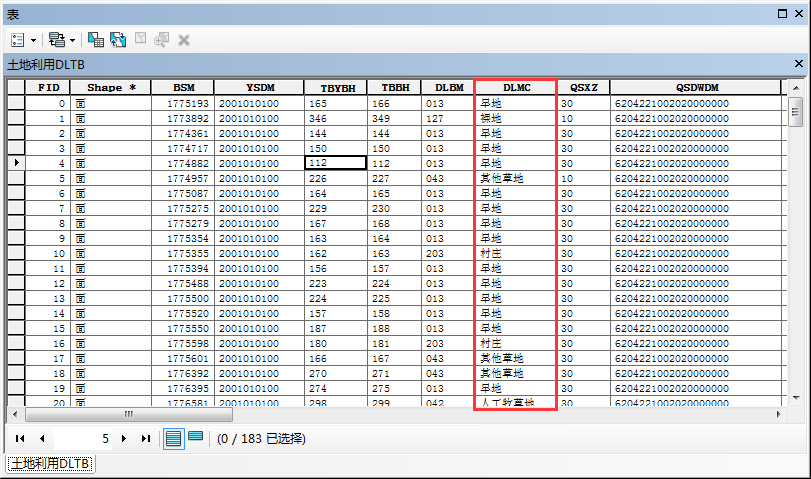Click the DLBM column header
The height and width of the screenshot is (479, 811).
(448, 87)
